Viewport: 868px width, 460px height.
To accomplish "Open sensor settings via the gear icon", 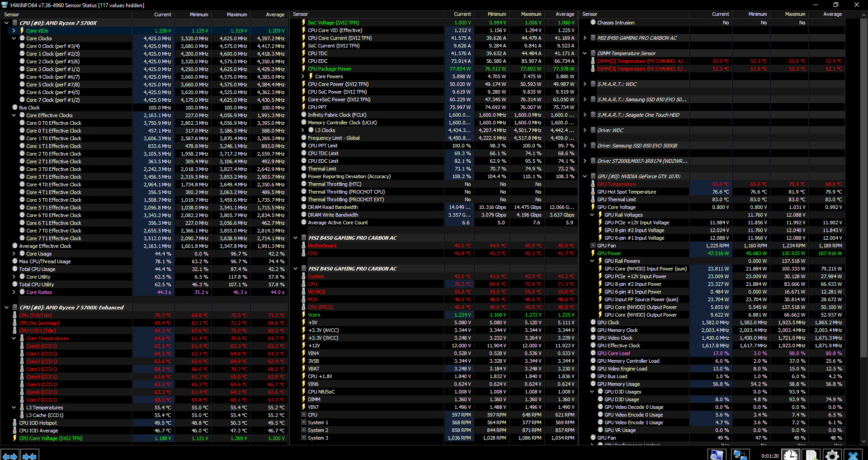I will click(x=832, y=455).
